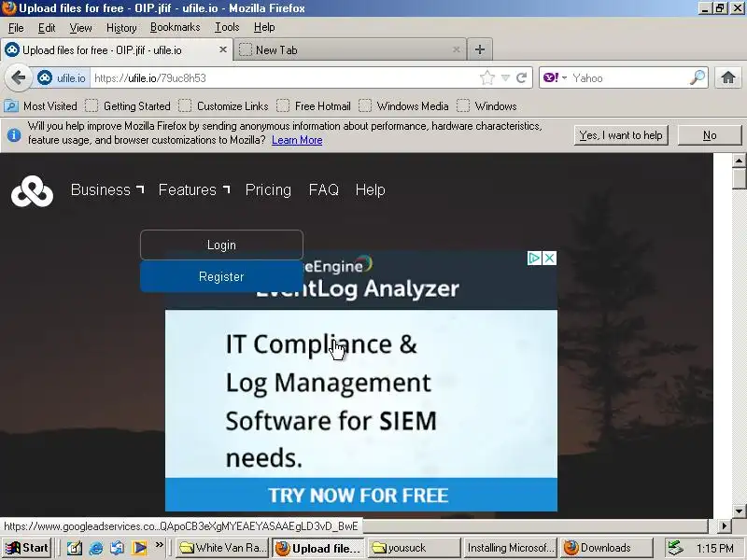The image size is (747, 560).
Task: Open the Customize Links bookmark
Action: (223, 105)
